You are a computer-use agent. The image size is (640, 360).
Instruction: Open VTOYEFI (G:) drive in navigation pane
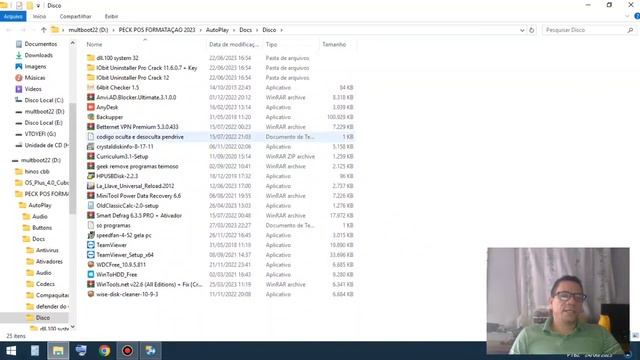tap(40, 134)
